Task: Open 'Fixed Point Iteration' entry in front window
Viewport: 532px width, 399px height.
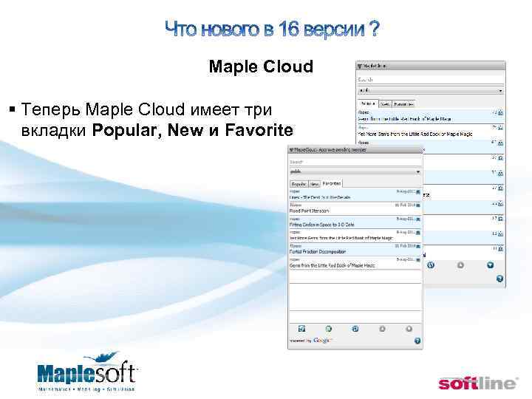Action: 355,208
